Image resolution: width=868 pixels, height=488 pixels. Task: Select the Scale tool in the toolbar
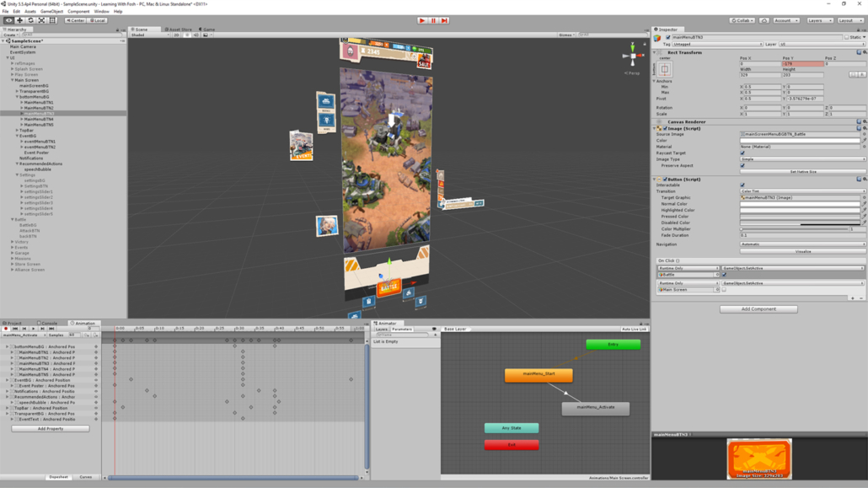click(x=42, y=20)
